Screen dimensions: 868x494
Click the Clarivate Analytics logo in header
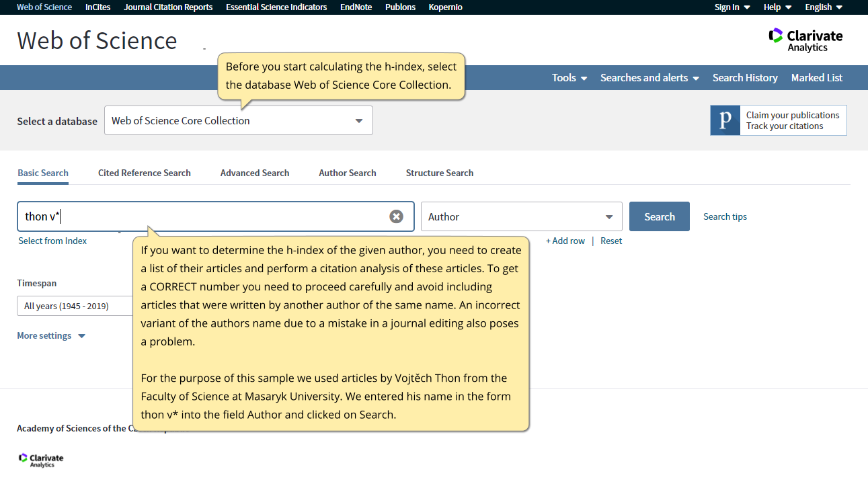(805, 40)
